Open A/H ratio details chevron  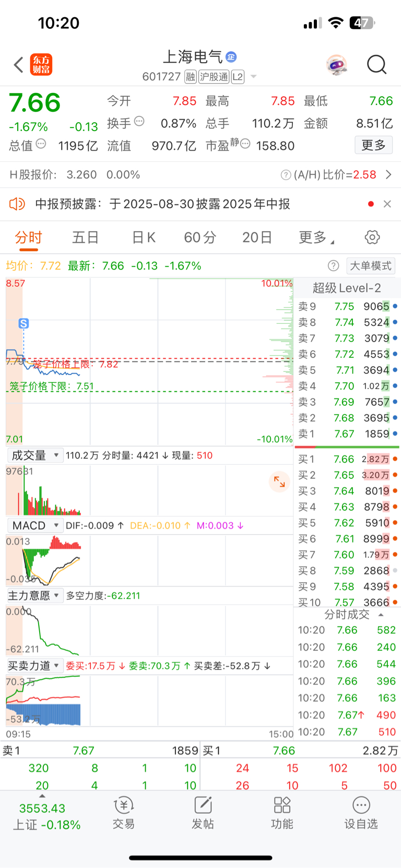[x=388, y=174]
